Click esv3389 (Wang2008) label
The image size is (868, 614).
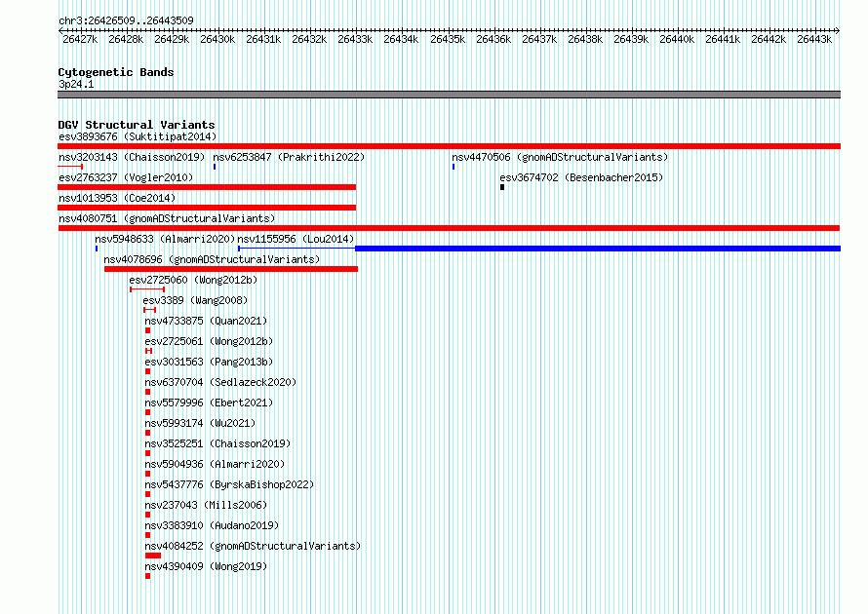point(195,300)
